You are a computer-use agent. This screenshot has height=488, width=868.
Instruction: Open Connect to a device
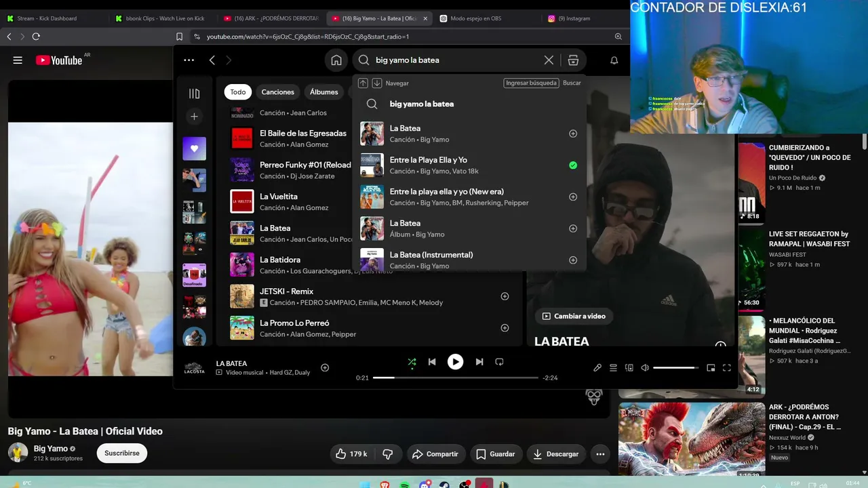coord(629,368)
